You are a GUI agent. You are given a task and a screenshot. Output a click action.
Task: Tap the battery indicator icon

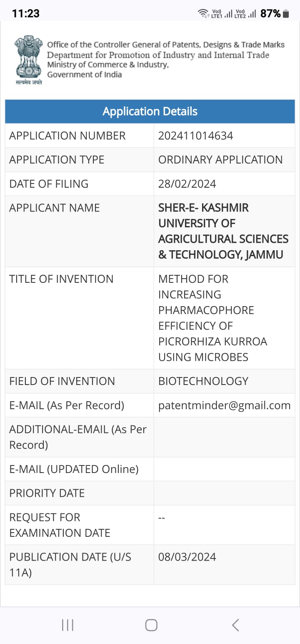286,14
